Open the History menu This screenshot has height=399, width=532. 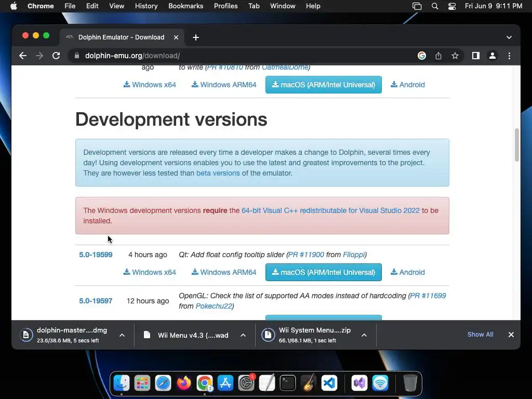146,6
